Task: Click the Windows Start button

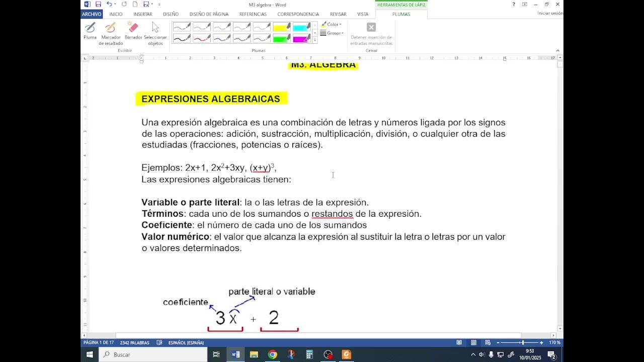Action: pyautogui.click(x=90, y=354)
